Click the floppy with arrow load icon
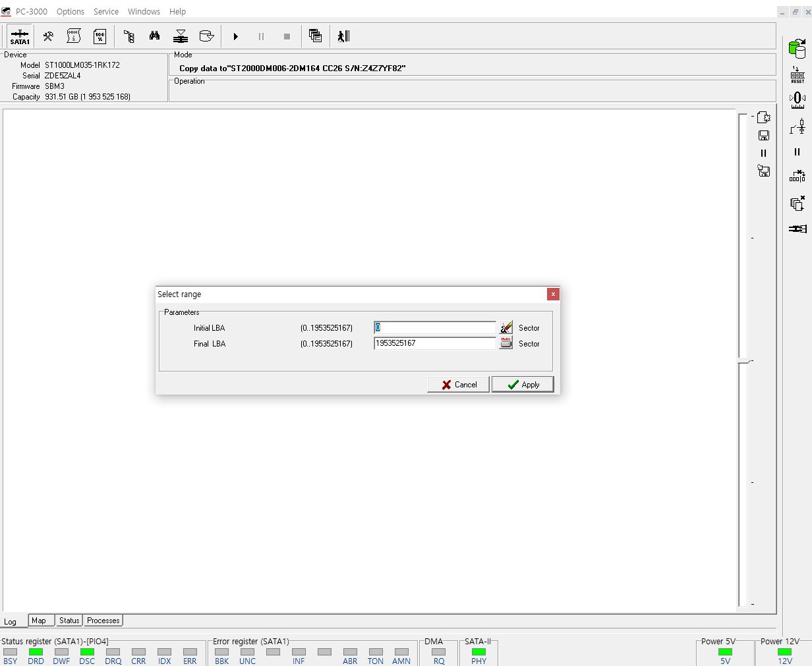 763,171
